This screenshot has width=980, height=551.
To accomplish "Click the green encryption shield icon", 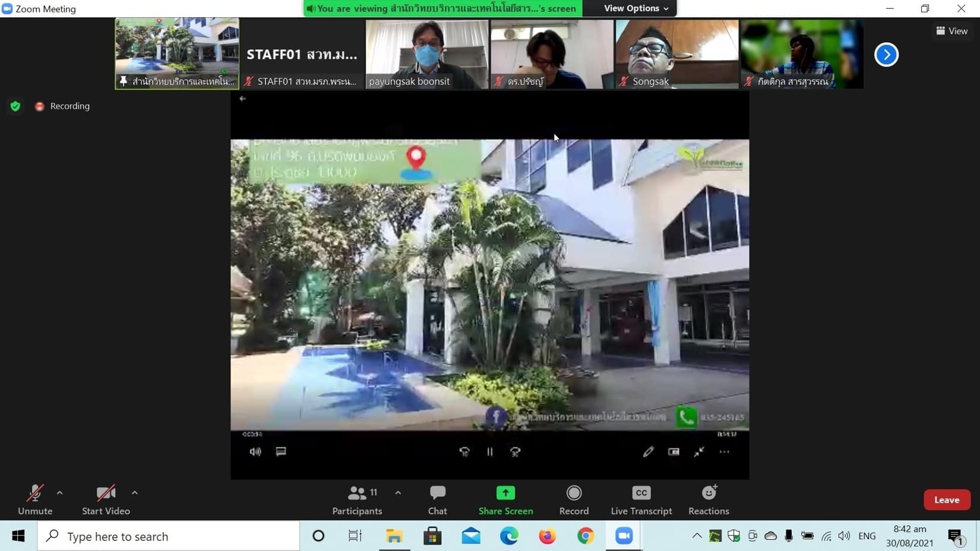I will pos(15,106).
